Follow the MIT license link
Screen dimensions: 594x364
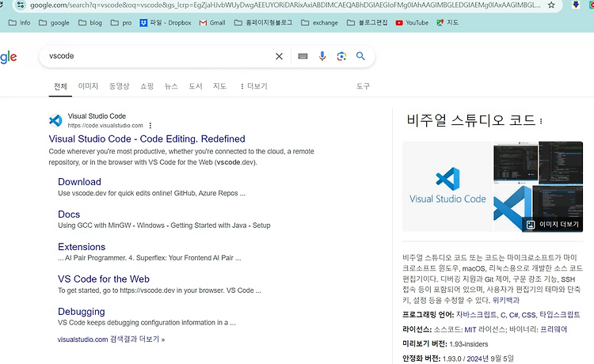(470, 329)
